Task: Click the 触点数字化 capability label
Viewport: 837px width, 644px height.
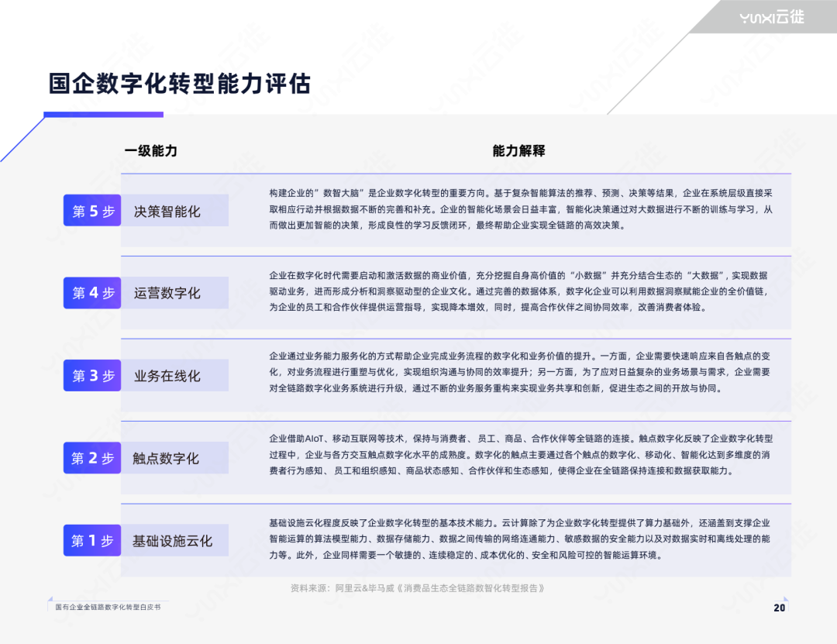Action: (166, 458)
